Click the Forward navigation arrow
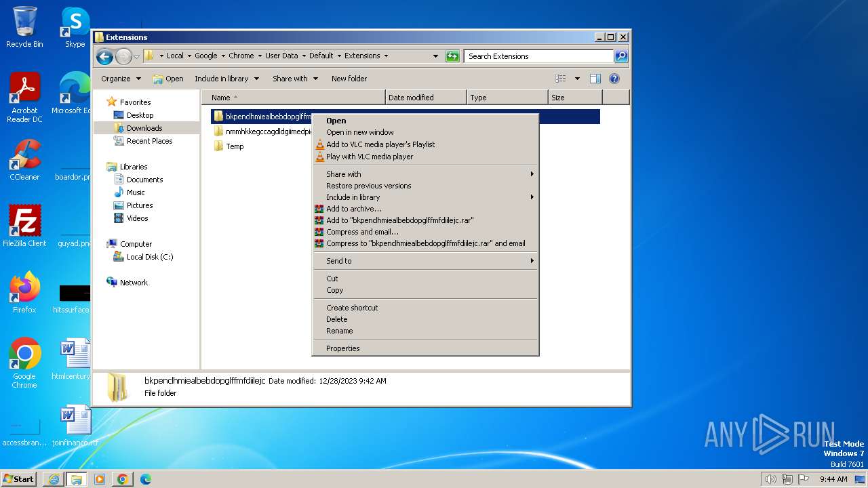This screenshot has width=868, height=488. click(123, 56)
